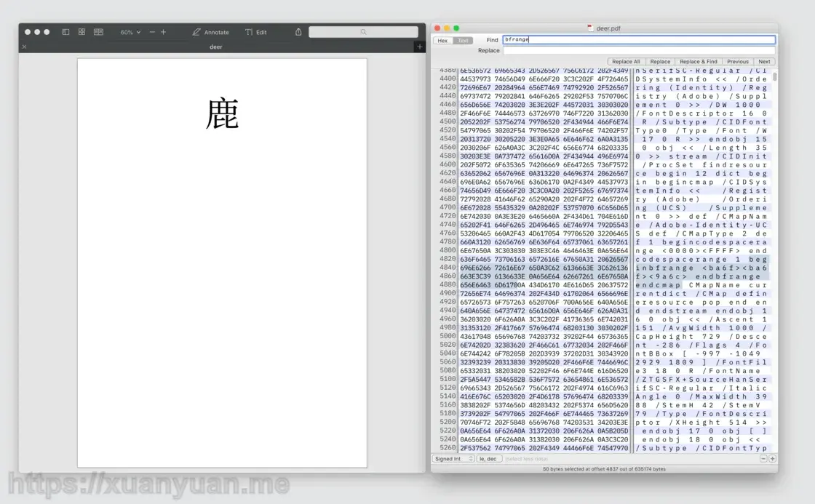This screenshot has height=504, width=815.
Task: Remove data inspector row with minus button
Action: coord(763,459)
